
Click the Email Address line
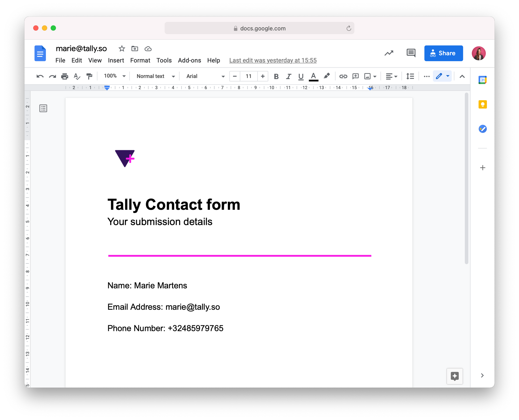coord(163,307)
